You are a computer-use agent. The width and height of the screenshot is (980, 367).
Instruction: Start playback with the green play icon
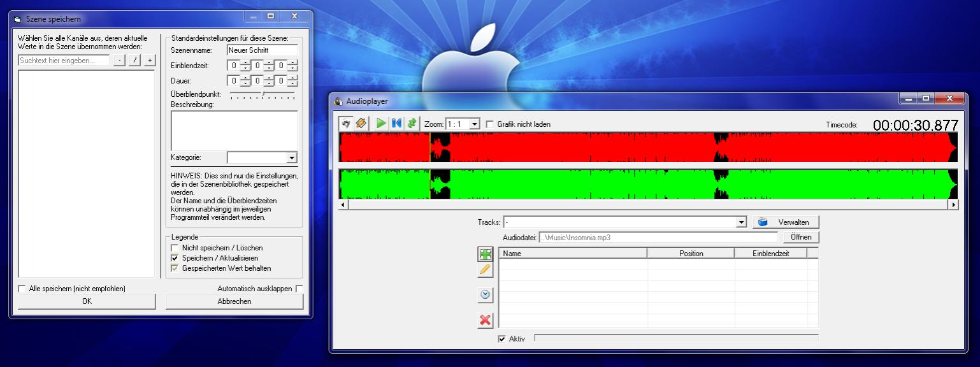pos(381,124)
